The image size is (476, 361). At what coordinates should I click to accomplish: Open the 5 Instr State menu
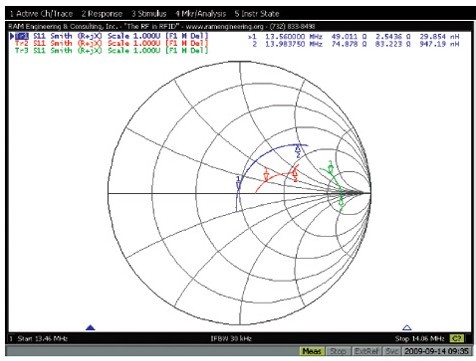257,14
